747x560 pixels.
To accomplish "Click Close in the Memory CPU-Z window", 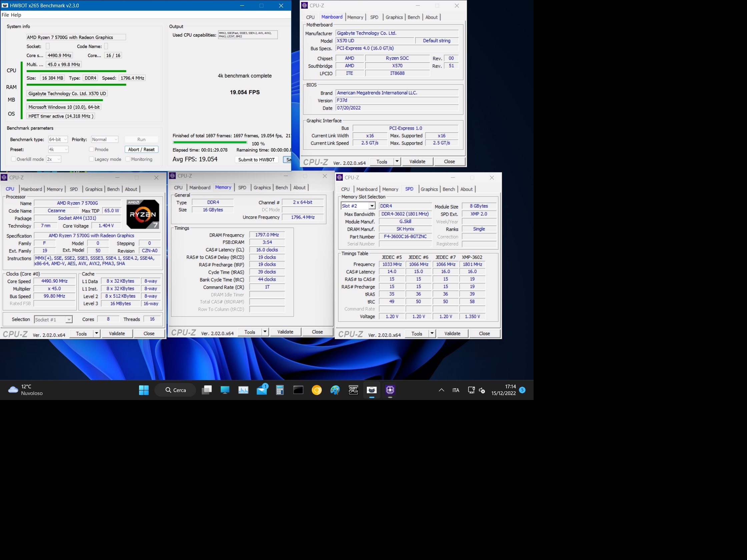I will point(317,332).
